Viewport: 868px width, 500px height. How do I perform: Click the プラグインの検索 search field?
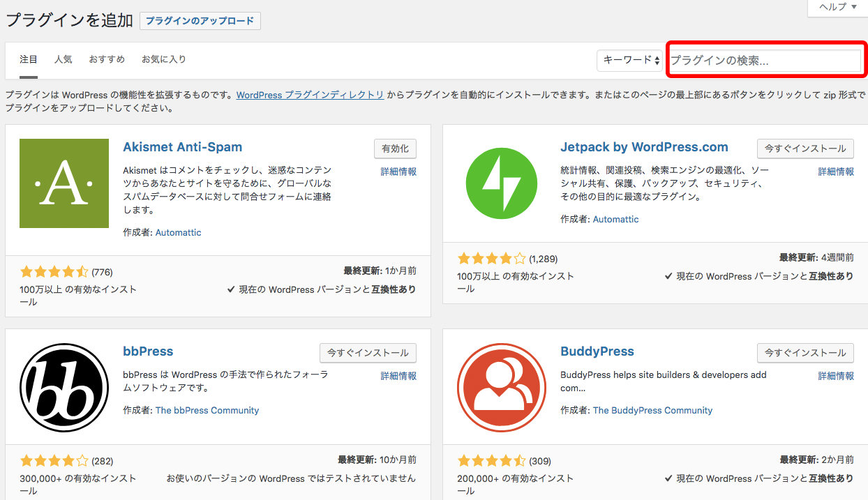click(765, 61)
